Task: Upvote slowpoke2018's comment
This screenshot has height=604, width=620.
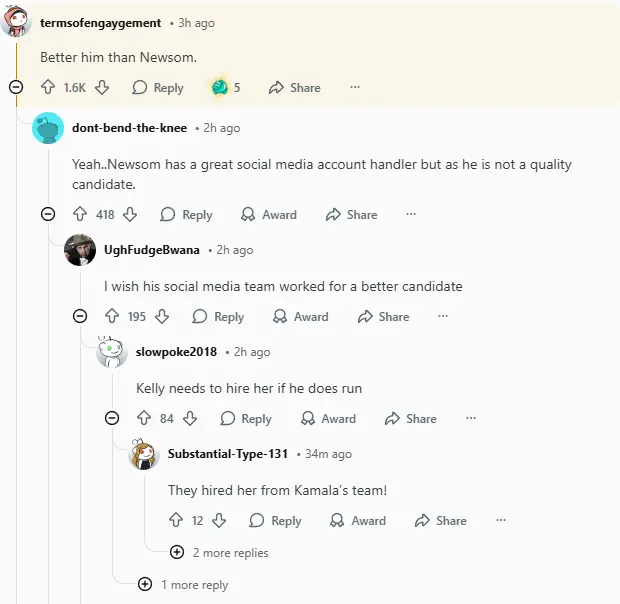Action: [143, 419]
